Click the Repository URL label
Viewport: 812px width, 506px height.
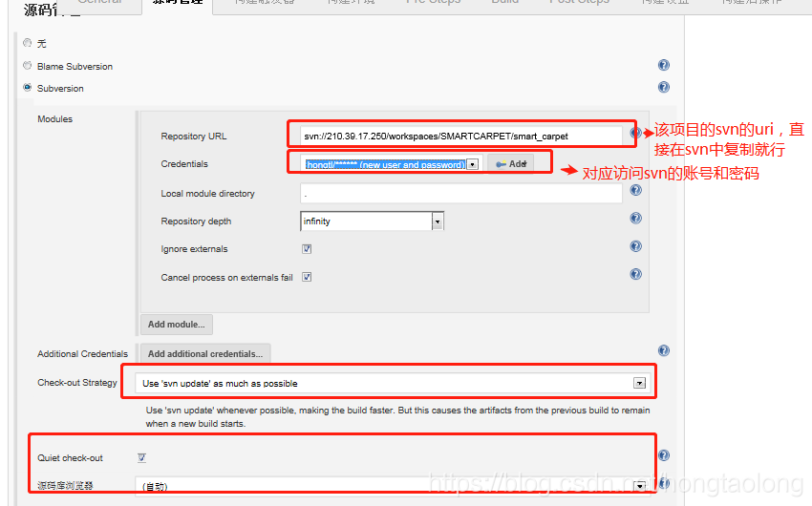coord(194,137)
